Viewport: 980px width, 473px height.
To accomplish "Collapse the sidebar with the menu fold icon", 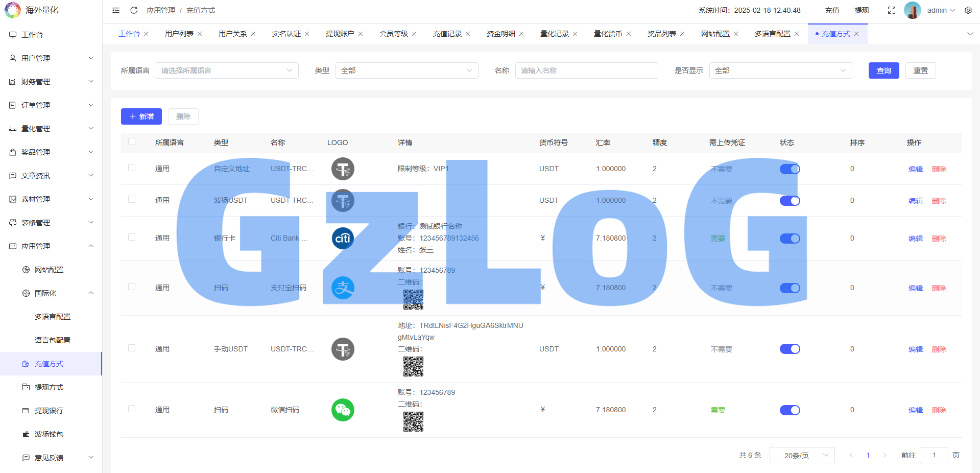I will tap(116, 10).
